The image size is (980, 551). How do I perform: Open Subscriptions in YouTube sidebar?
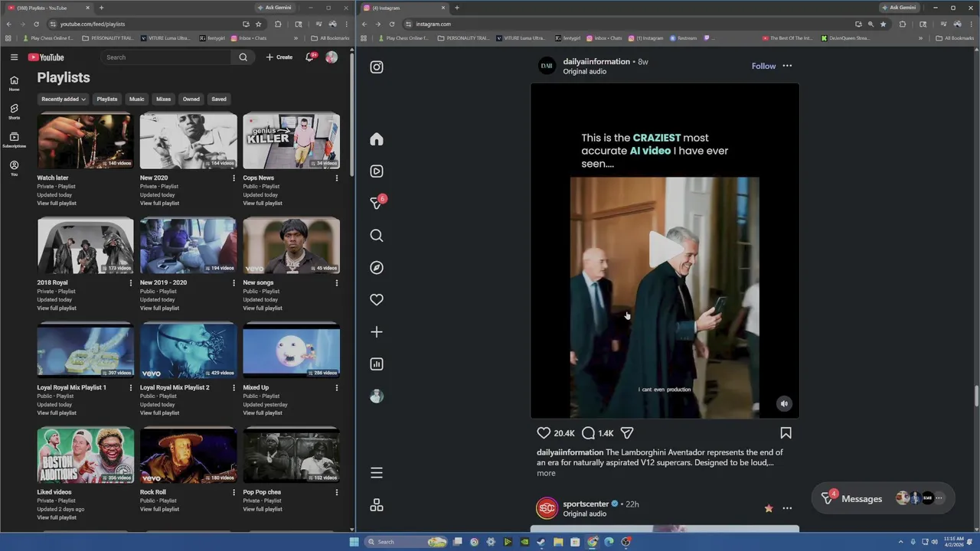tap(14, 140)
